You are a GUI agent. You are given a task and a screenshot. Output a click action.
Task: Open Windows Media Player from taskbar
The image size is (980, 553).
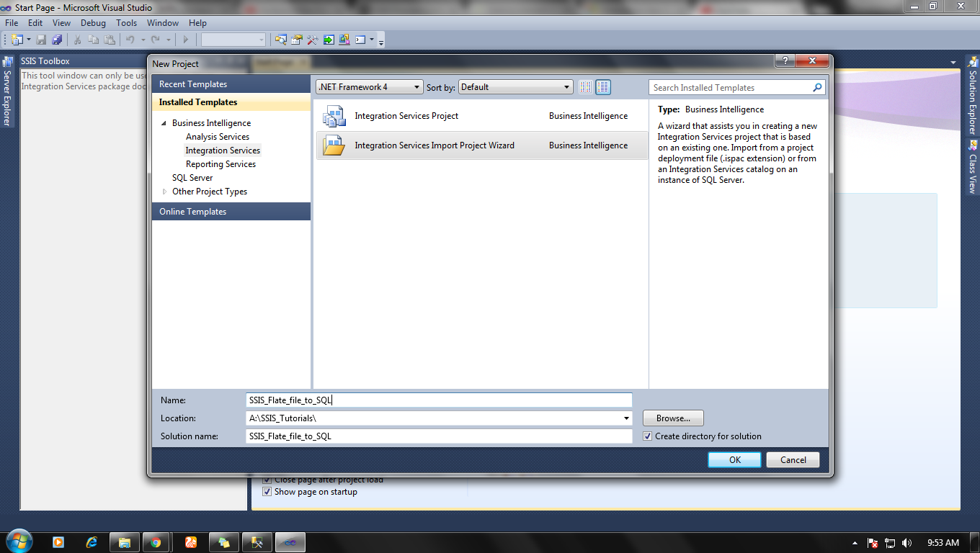coord(58,542)
